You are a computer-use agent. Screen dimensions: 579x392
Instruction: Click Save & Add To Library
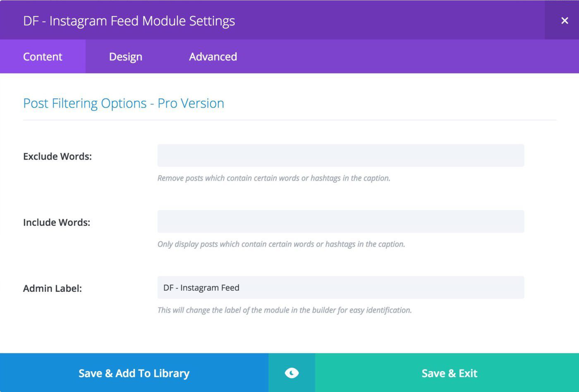pos(134,373)
